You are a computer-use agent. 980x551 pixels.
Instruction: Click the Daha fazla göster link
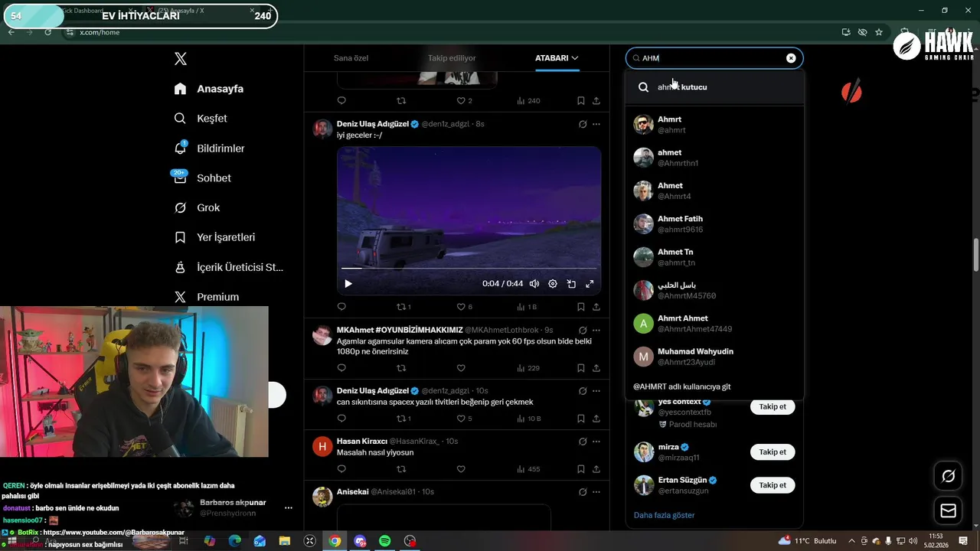(664, 515)
